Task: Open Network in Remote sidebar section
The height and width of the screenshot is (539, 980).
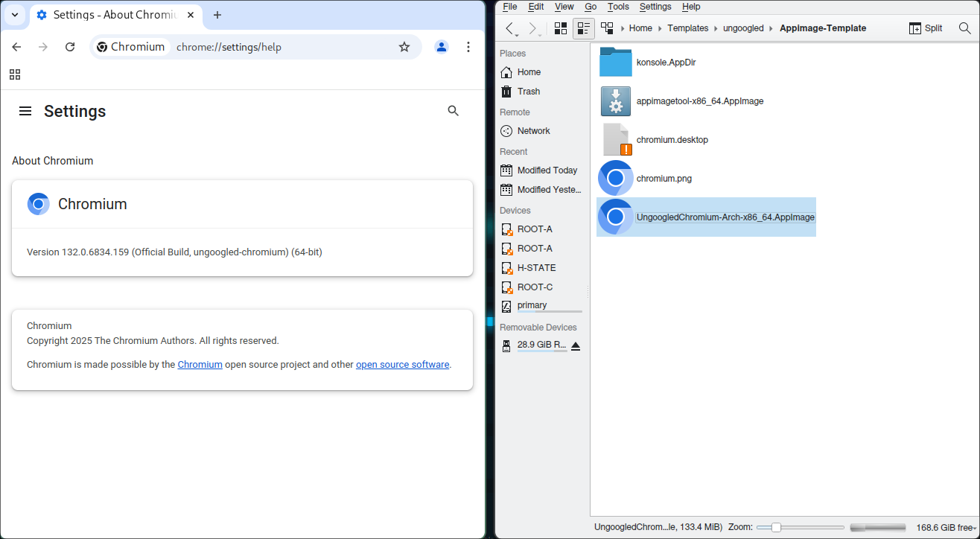Action: 541,131
